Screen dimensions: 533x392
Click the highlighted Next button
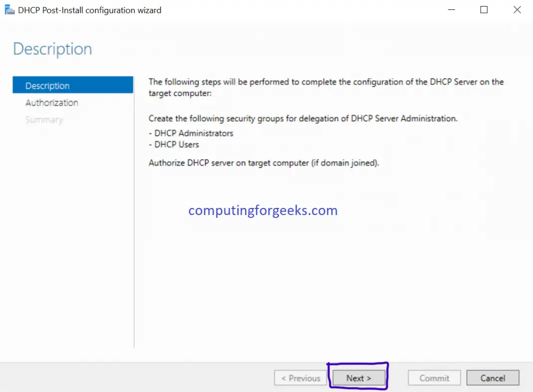pyautogui.click(x=358, y=378)
